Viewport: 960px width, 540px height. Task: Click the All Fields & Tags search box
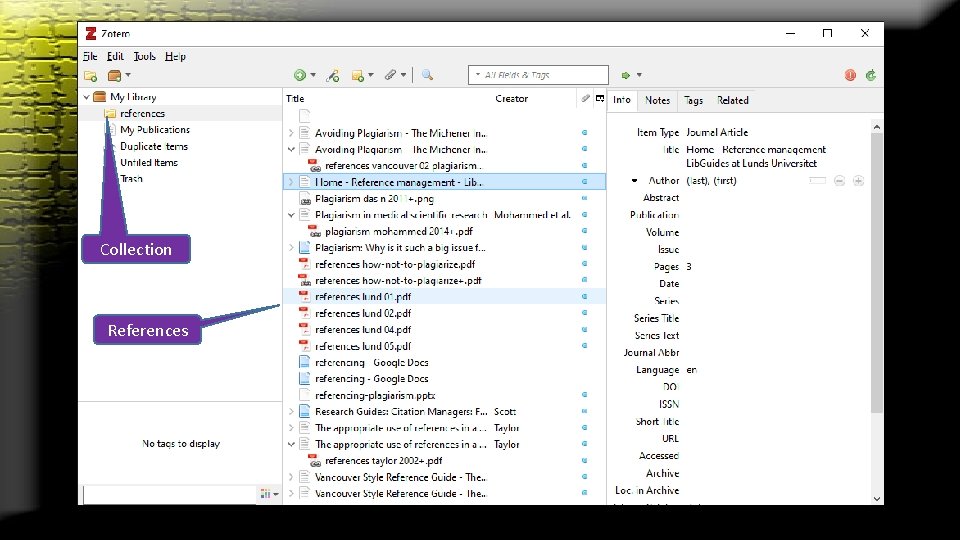538,75
